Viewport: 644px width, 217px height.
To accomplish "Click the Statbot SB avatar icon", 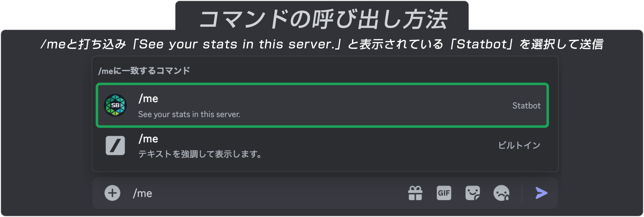I will (x=115, y=105).
